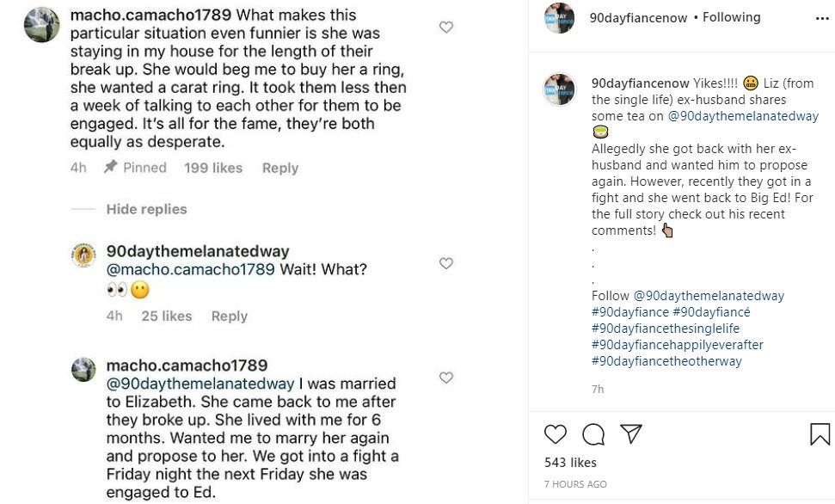This screenshot has height=504, width=835.
Task: Open 90dayfiancenow's profile picture
Action: [x=560, y=17]
